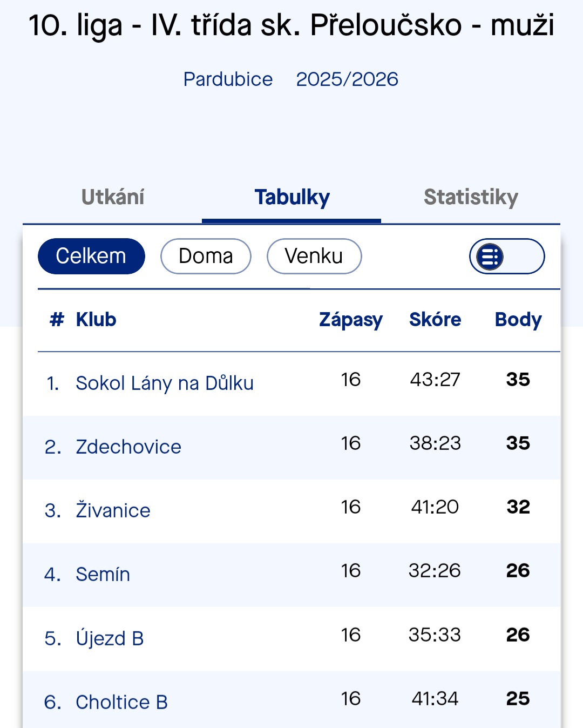
Task: Click the Body column header
Action: click(518, 320)
